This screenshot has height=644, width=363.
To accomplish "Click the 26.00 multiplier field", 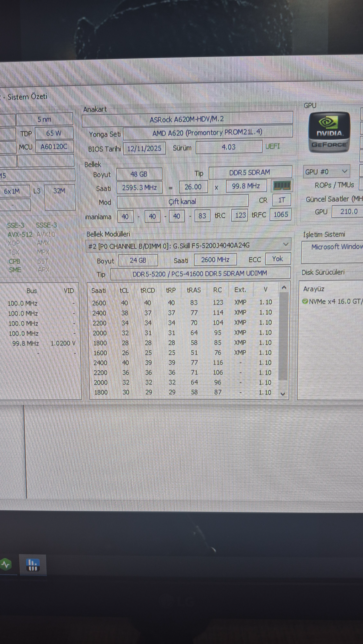I will pyautogui.click(x=193, y=187).
